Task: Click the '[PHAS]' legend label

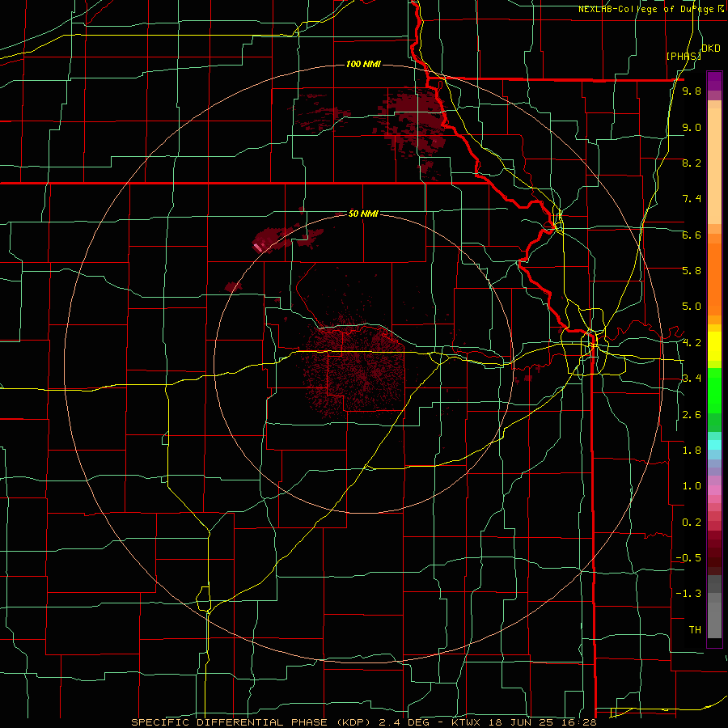Action: point(684,56)
